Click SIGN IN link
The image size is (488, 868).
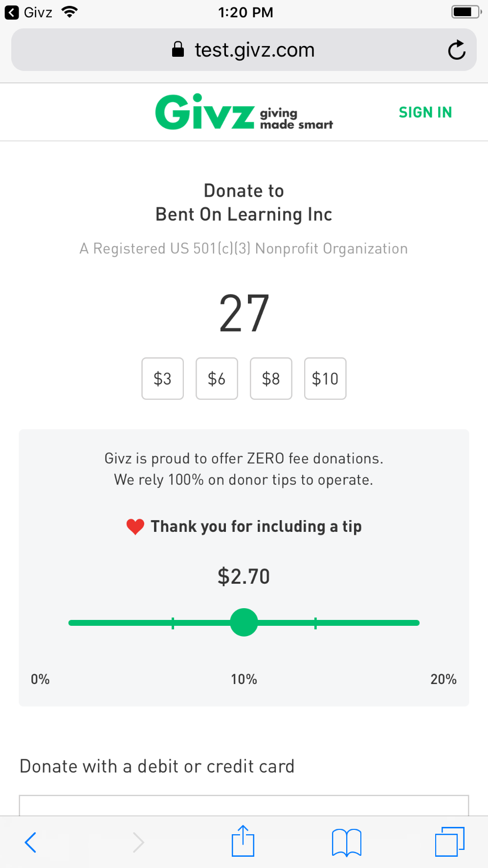425,112
